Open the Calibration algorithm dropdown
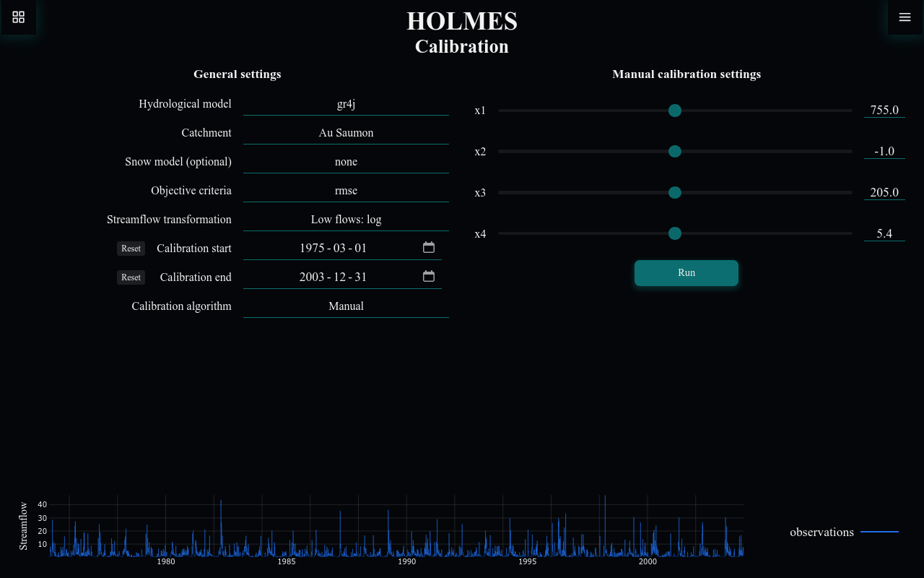 coord(346,306)
